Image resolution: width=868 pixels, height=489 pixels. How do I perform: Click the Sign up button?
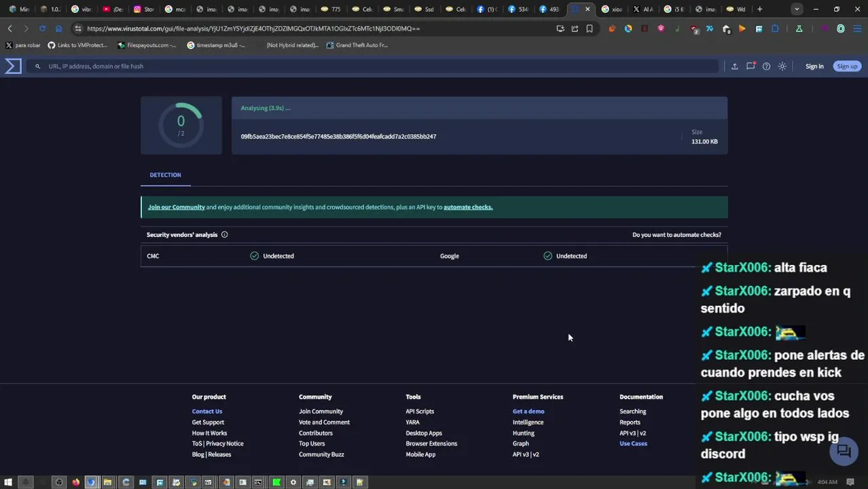(847, 67)
